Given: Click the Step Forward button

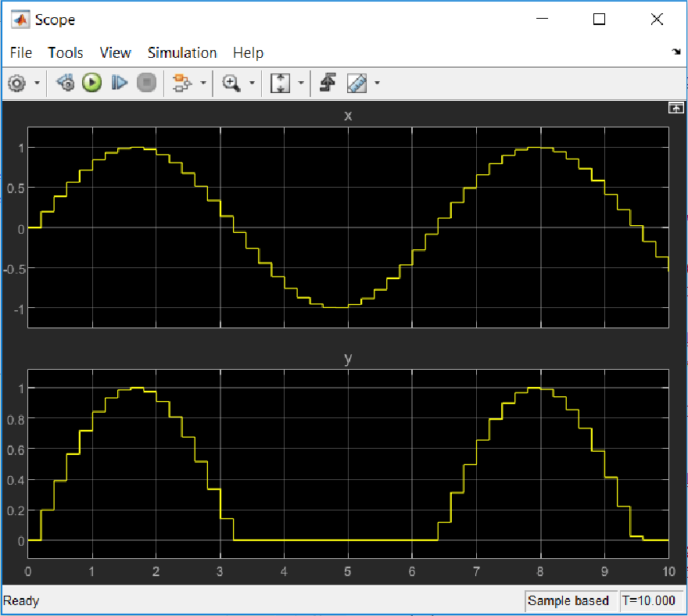Looking at the screenshot, I should (119, 83).
